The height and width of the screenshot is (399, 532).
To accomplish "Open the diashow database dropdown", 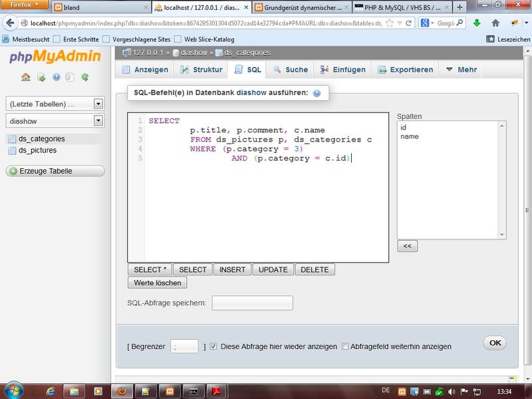I will click(98, 121).
